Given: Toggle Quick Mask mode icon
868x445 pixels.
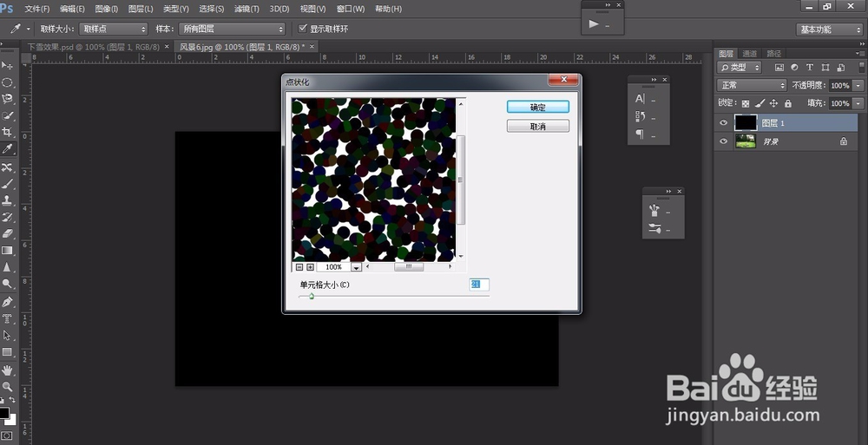Looking at the screenshot, I should click(7, 436).
